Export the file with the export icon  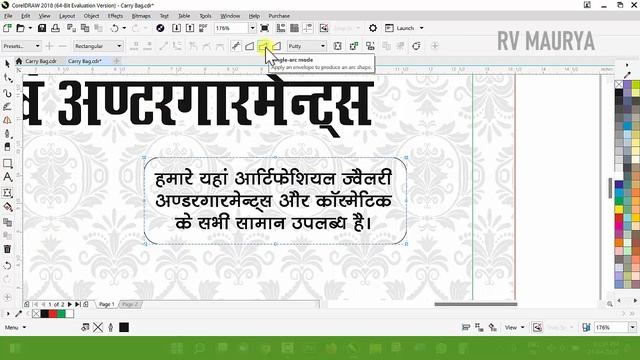point(190,28)
